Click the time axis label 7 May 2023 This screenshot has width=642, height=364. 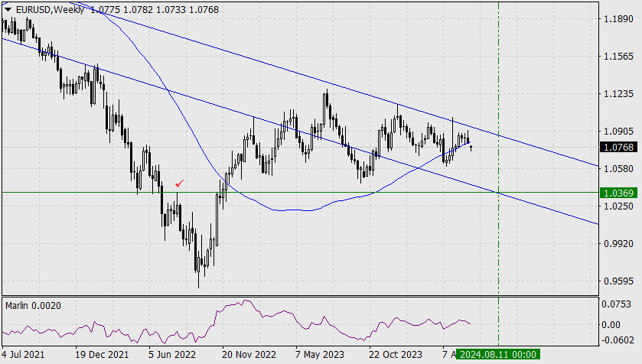[x=320, y=354]
